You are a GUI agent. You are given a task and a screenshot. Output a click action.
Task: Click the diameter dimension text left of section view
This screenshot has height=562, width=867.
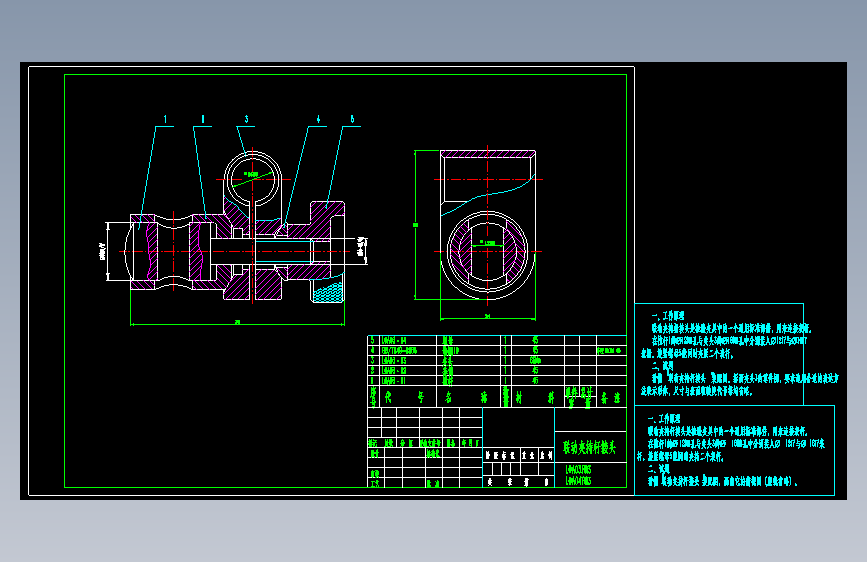[x=103, y=251]
